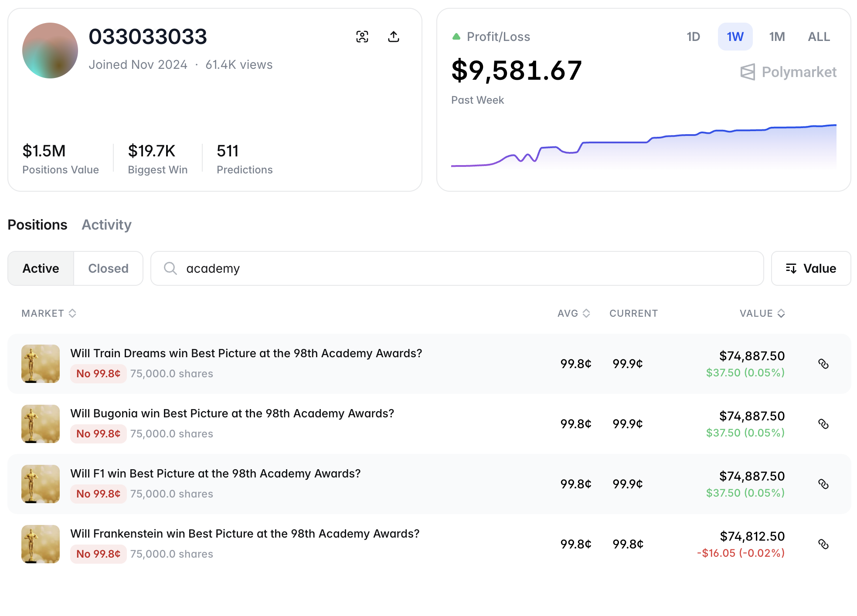This screenshot has height=616, width=857.
Task: Select the ALL time range
Action: click(819, 37)
